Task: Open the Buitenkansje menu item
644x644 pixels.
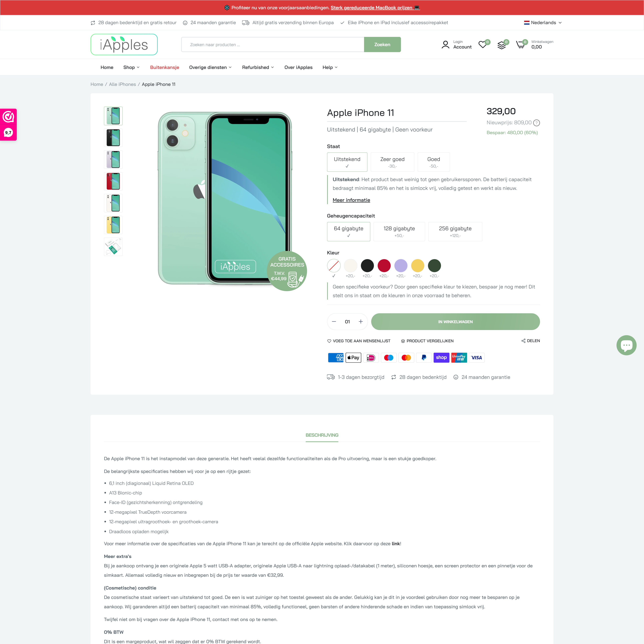Action: point(165,67)
